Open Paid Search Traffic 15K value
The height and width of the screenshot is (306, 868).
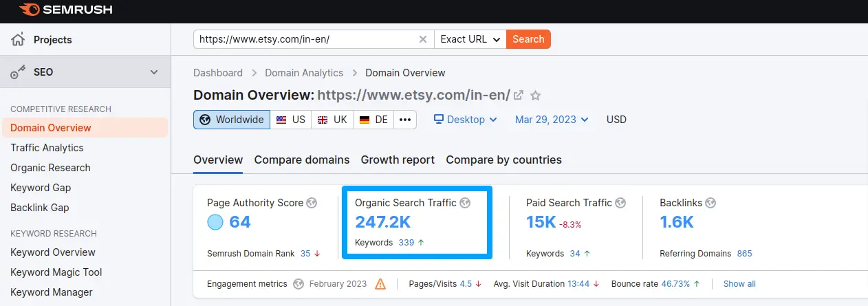tap(541, 222)
